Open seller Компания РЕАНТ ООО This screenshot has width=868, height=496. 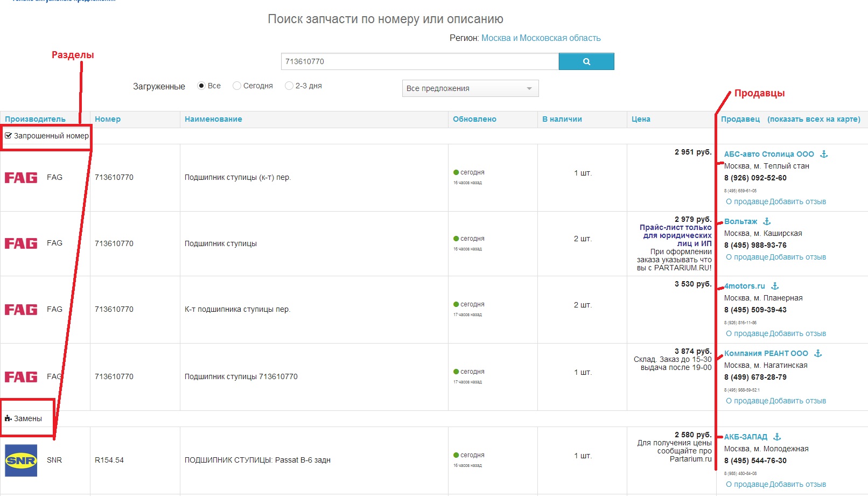click(x=766, y=353)
